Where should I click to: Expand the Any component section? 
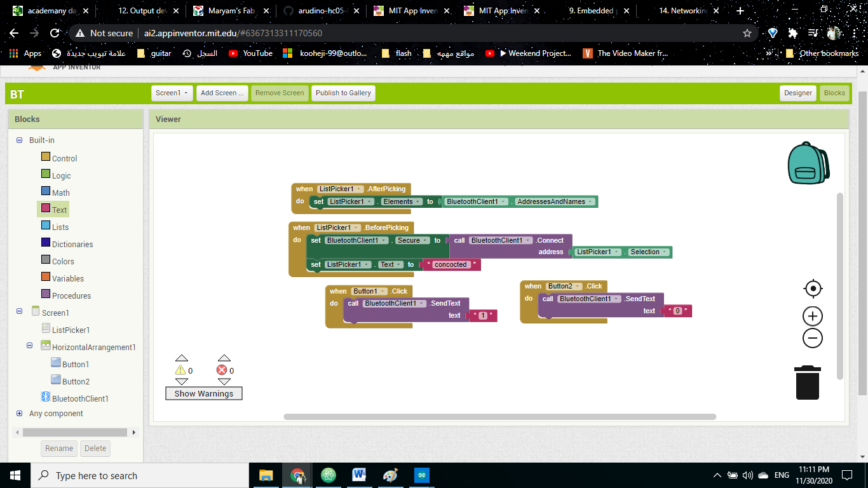point(20,413)
